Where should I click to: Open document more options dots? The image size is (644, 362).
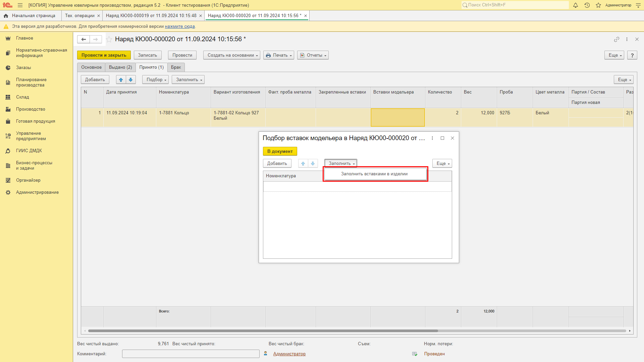627,39
